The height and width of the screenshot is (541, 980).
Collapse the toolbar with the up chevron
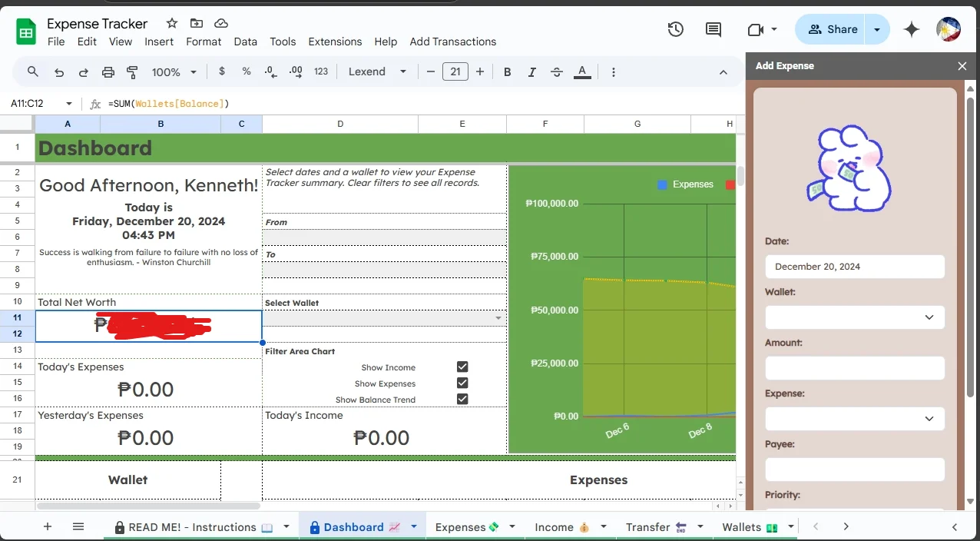tap(723, 71)
